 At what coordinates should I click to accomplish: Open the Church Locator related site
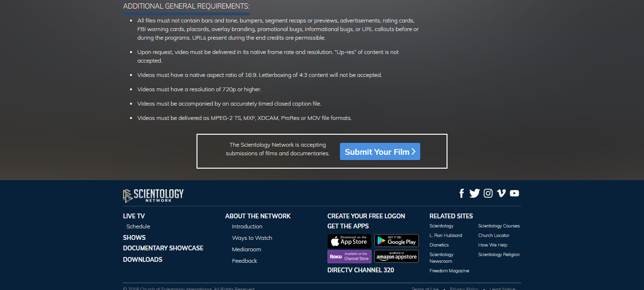coord(494,236)
